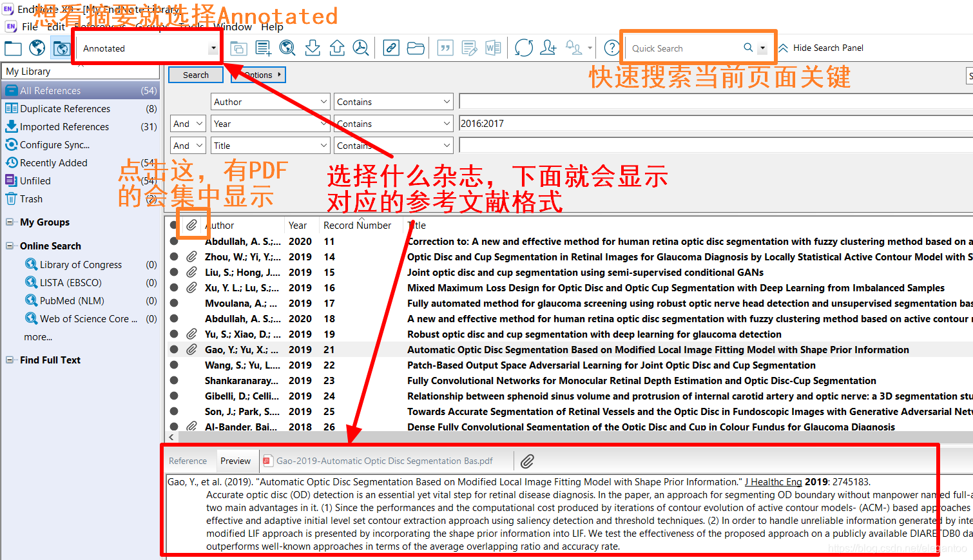
Task: Click the Options button
Action: (258, 75)
